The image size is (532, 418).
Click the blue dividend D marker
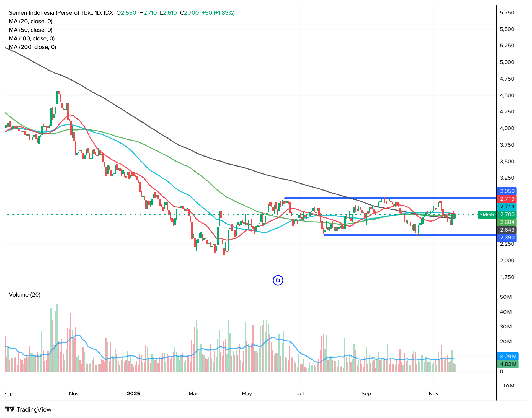(x=278, y=281)
